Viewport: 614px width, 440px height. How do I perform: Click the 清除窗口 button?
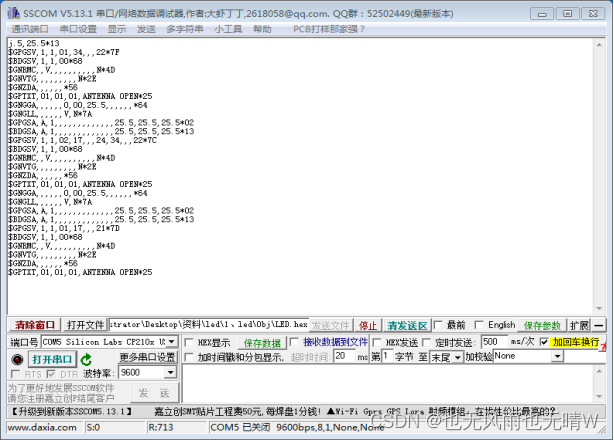(x=34, y=325)
